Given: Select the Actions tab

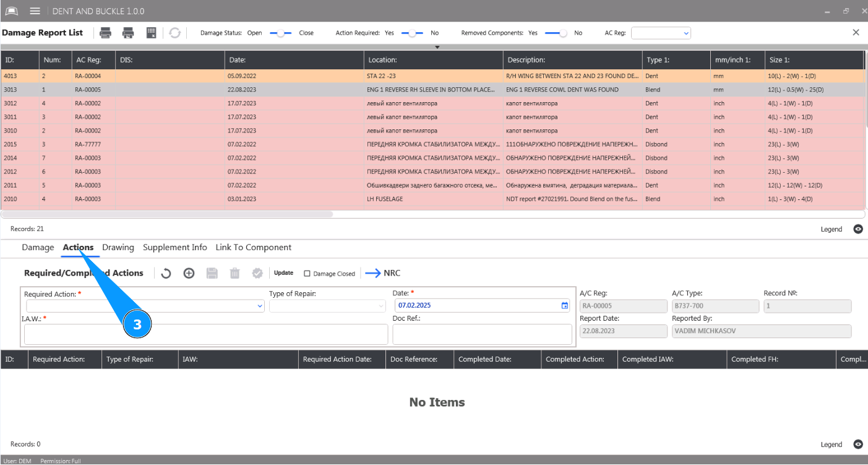Looking at the screenshot, I should tap(78, 247).
